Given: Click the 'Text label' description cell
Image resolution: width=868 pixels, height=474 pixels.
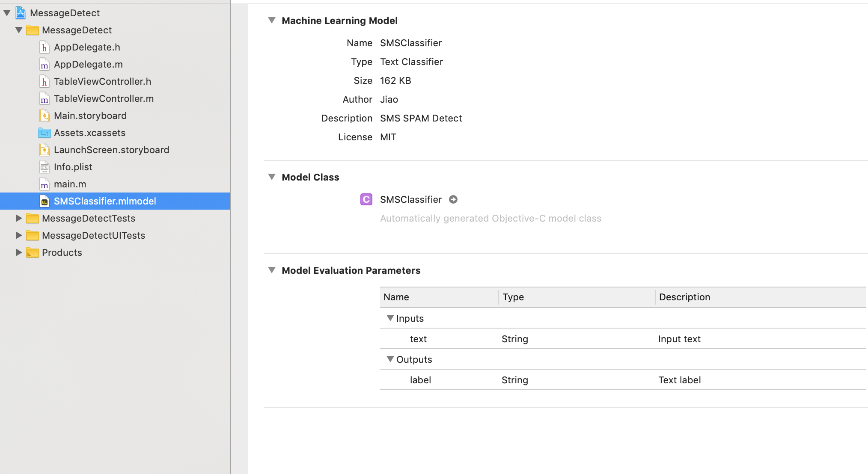Looking at the screenshot, I should pyautogui.click(x=679, y=380).
